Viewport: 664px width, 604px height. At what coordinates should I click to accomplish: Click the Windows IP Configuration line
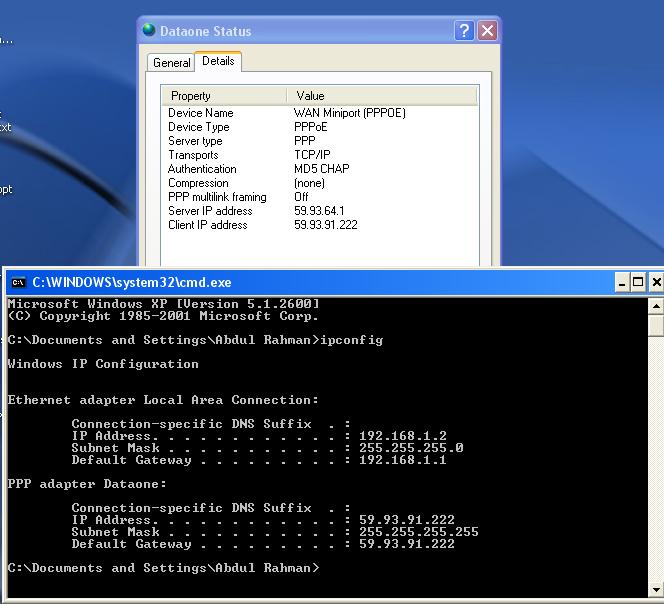tap(103, 364)
